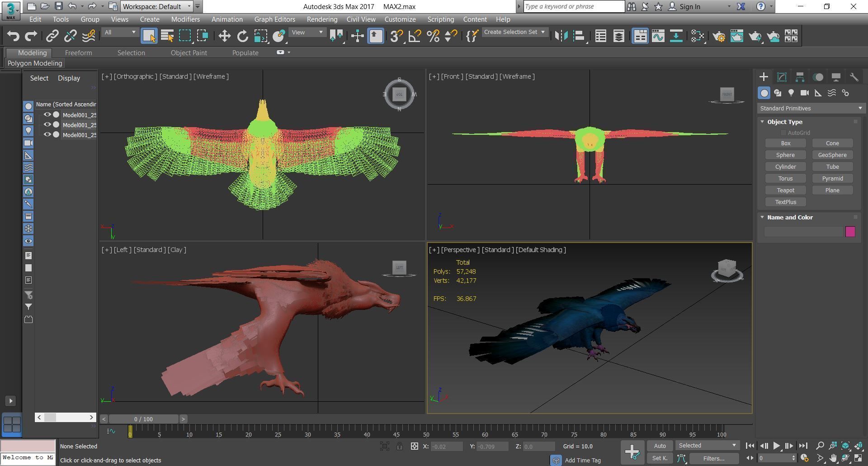868x466 pixels.
Task: Switch to the Object Paint ribbon tab
Action: (x=189, y=53)
